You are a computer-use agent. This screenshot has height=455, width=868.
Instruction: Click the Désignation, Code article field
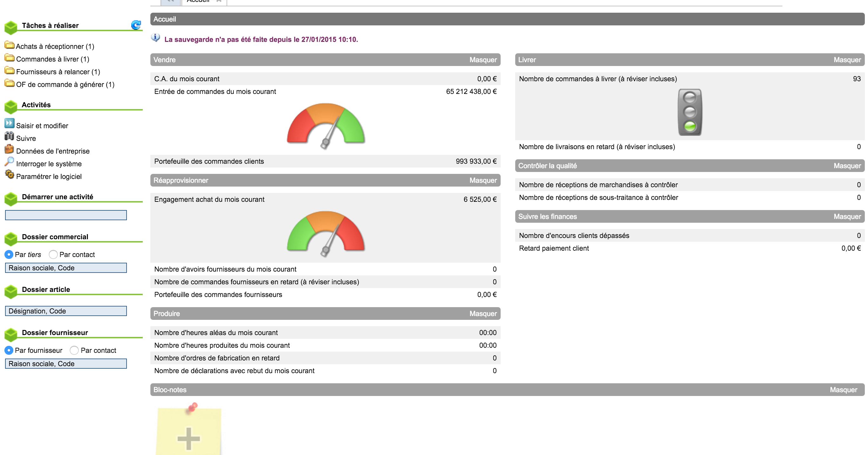(66, 311)
